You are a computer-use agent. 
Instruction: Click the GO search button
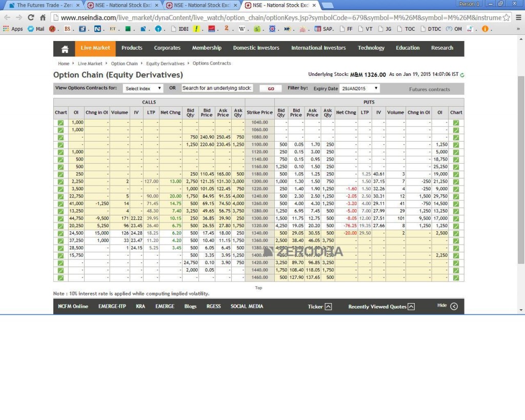click(x=270, y=88)
